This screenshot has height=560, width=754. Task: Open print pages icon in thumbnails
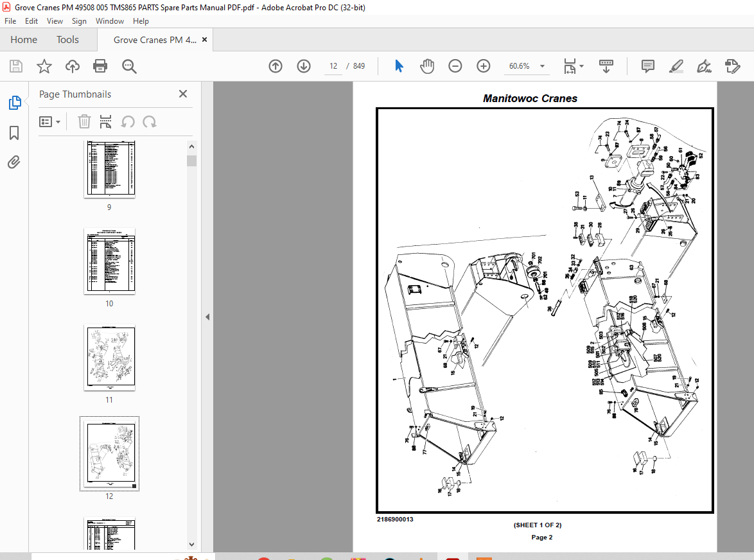105,121
